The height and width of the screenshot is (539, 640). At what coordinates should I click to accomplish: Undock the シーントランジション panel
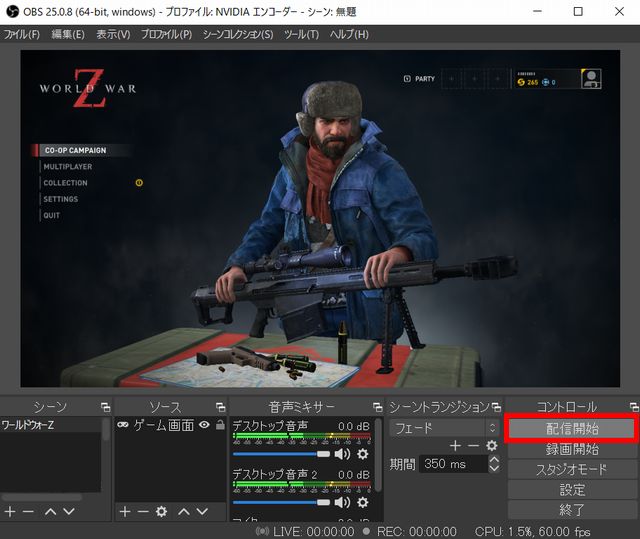point(496,407)
